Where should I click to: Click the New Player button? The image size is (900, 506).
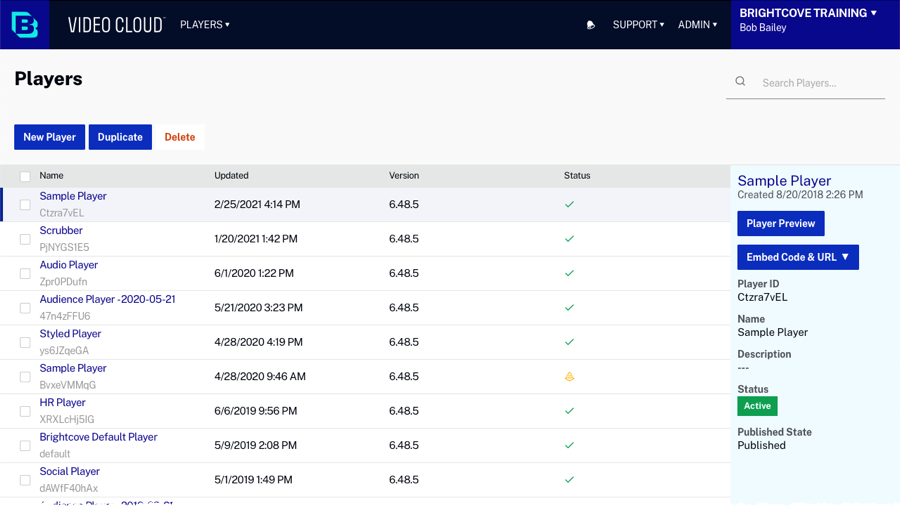[49, 137]
